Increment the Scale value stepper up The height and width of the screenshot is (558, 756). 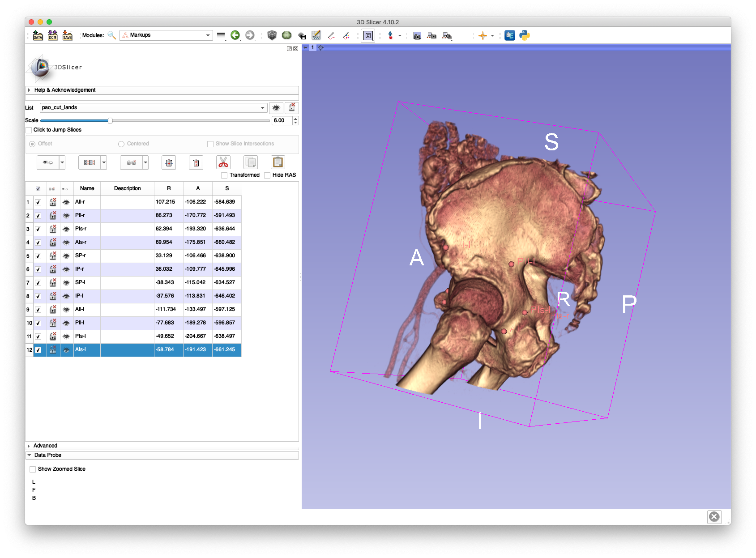(295, 119)
